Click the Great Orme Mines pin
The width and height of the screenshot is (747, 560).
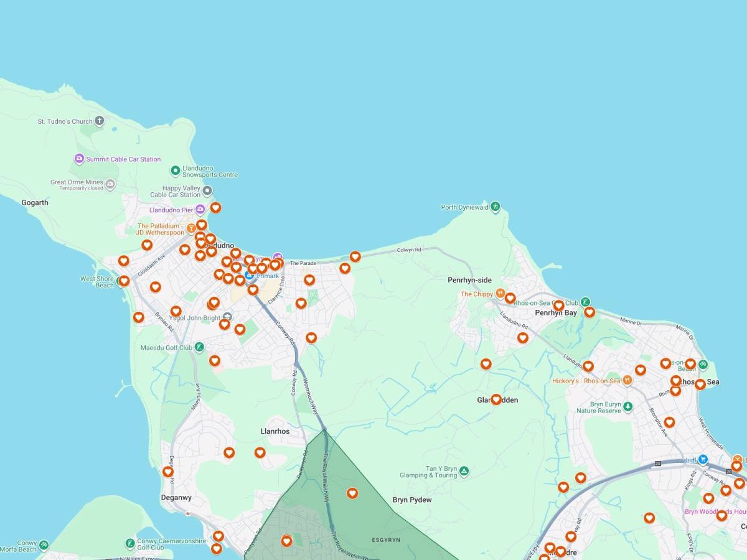(x=110, y=184)
